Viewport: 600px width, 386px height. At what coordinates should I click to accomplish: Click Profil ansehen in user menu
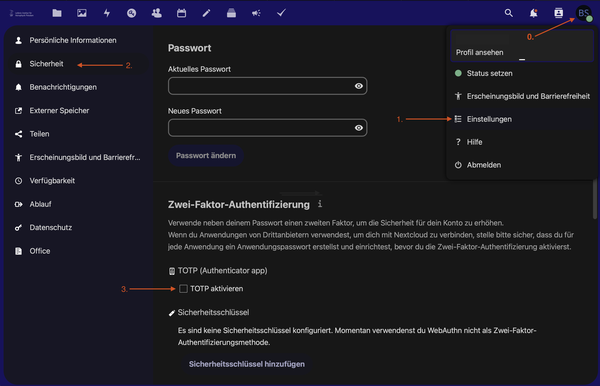522,46
